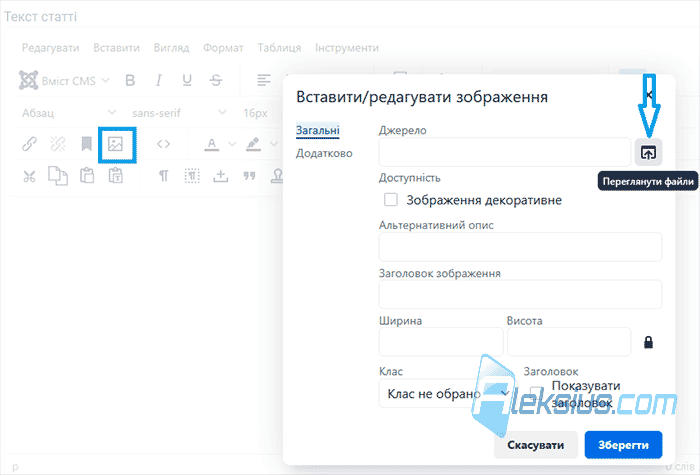Close the insert image dialog
Image resolution: width=700 pixels, height=475 pixels.
click(x=649, y=94)
